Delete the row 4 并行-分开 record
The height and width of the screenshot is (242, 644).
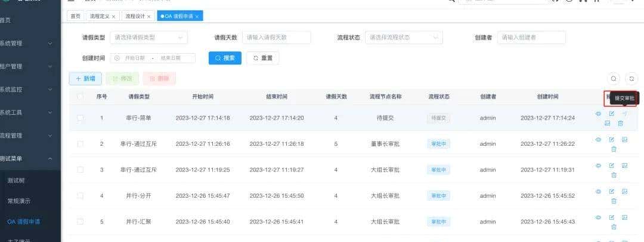tap(614, 201)
